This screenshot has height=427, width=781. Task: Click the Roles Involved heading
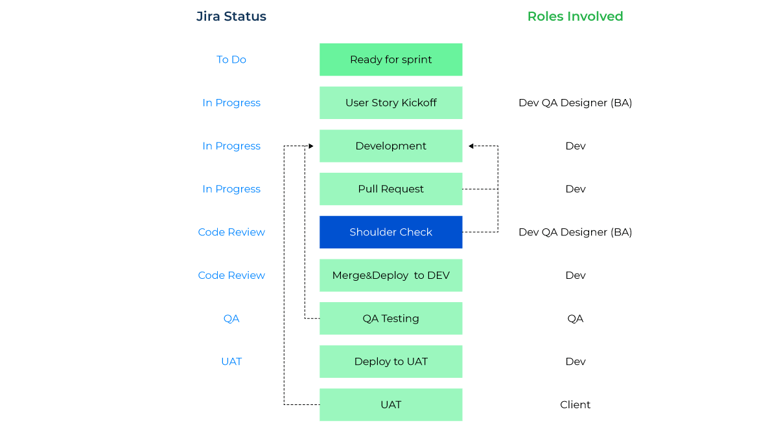click(x=575, y=16)
